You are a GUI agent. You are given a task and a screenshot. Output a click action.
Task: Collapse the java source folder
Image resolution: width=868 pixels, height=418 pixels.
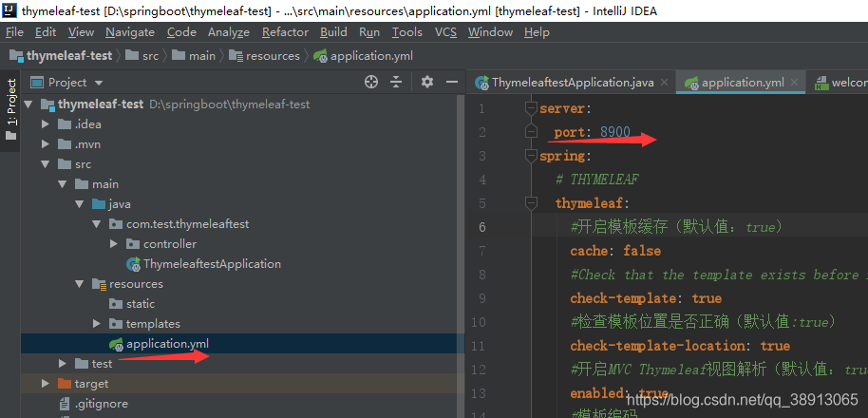pyautogui.click(x=80, y=203)
